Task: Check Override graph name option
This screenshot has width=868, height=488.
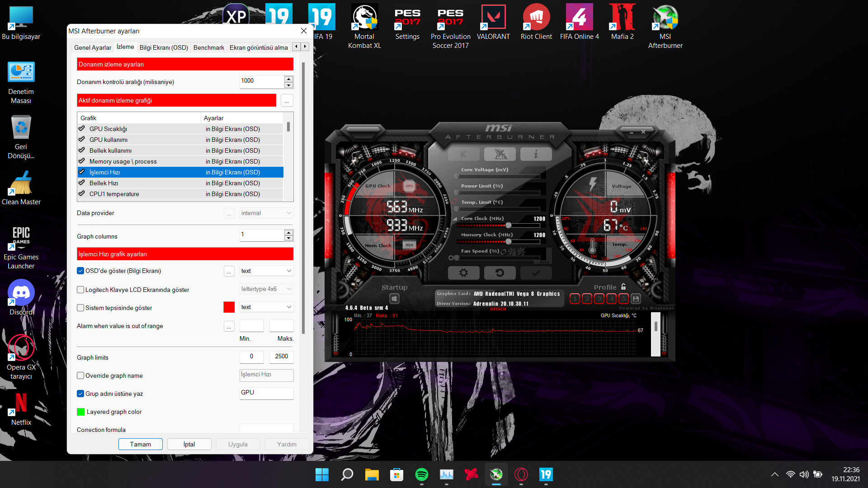Action: point(80,375)
